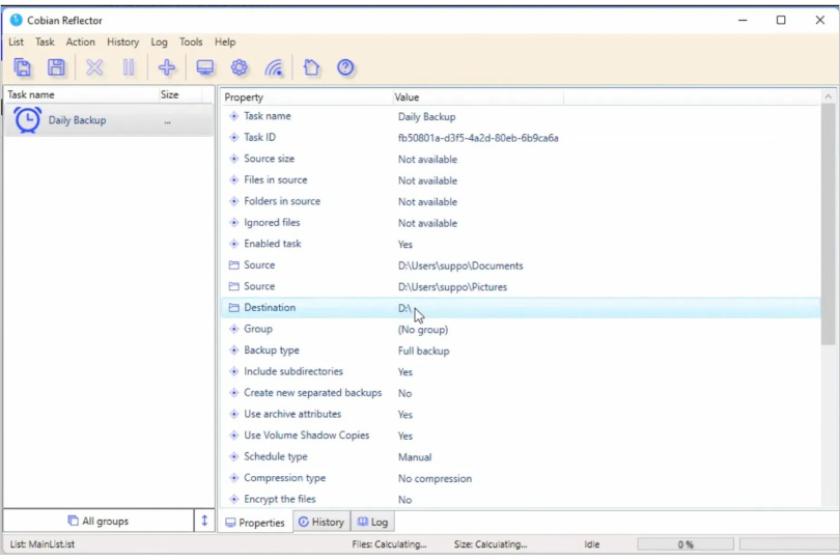This screenshot has height=560, width=840.
Task: Select the Source size property label
Action: (269, 159)
